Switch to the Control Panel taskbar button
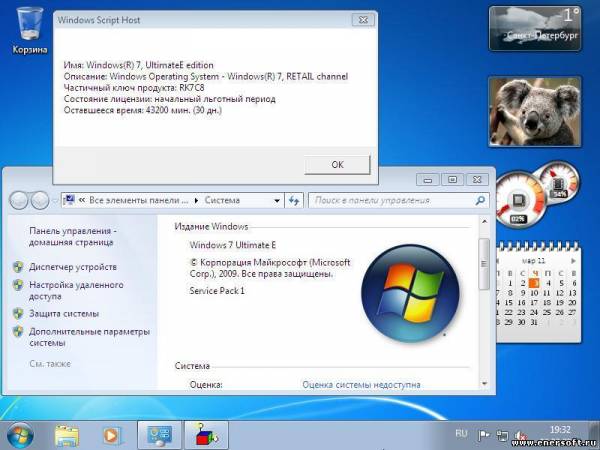 tap(159, 436)
